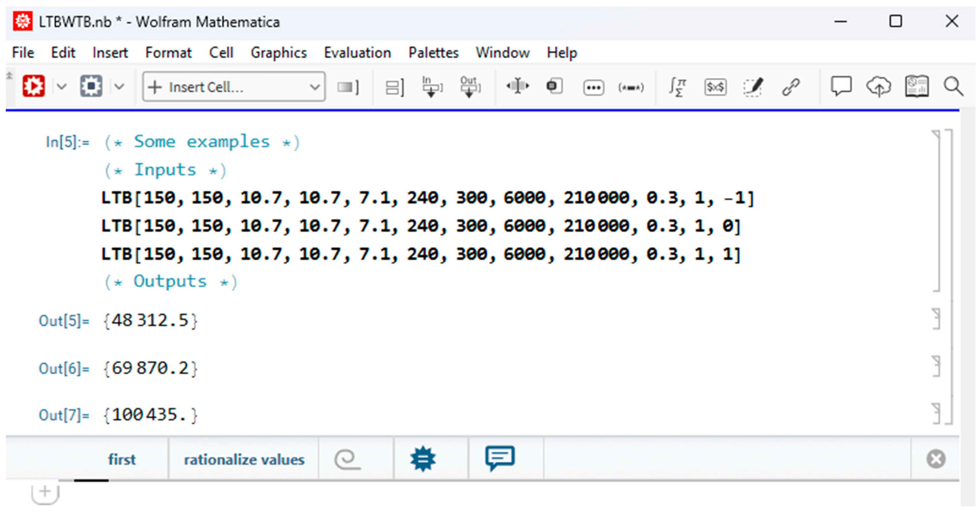Click the LTB input line ending in 1, 1]
Viewport: 980px width, 512px height.
(x=421, y=254)
